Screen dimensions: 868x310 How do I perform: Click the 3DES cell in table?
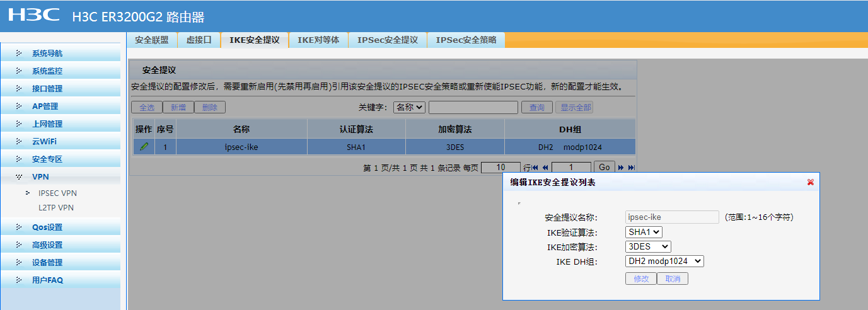pyautogui.click(x=455, y=147)
